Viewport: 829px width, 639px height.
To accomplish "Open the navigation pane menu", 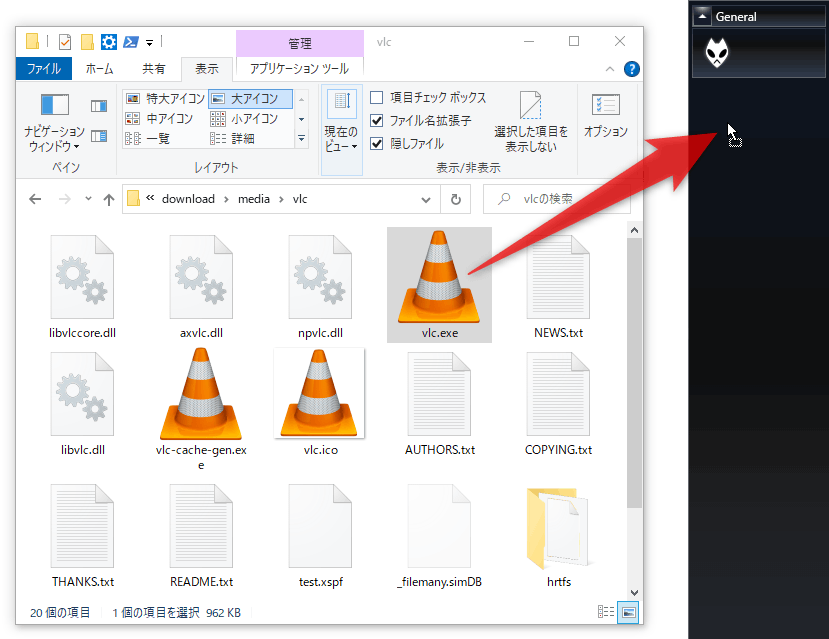I will (x=54, y=123).
